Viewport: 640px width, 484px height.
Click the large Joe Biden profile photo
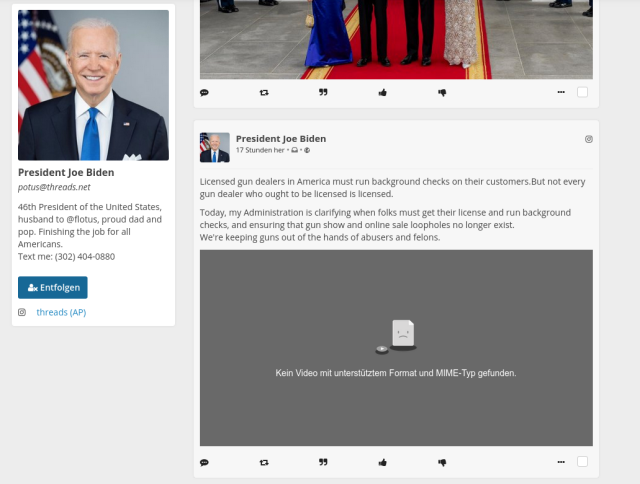93,85
